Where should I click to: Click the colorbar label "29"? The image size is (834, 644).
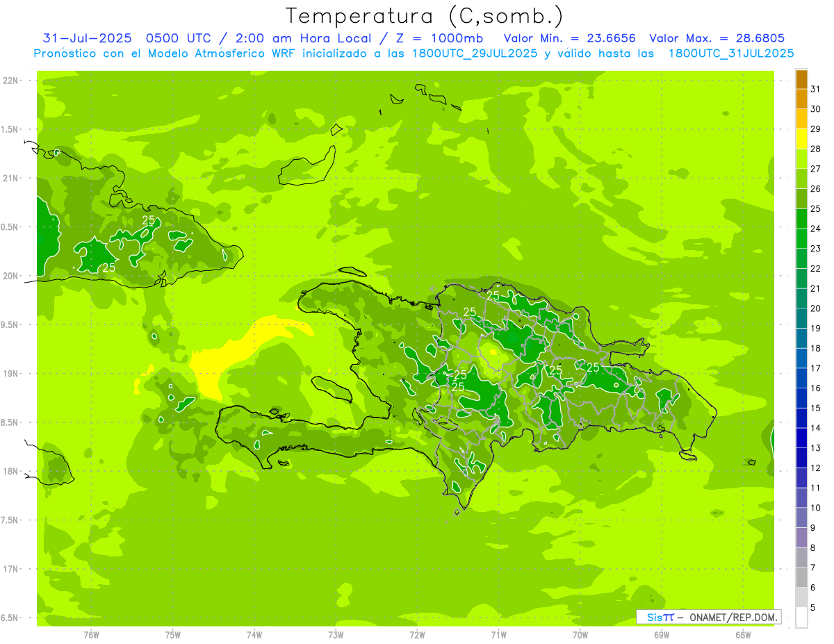point(816,129)
